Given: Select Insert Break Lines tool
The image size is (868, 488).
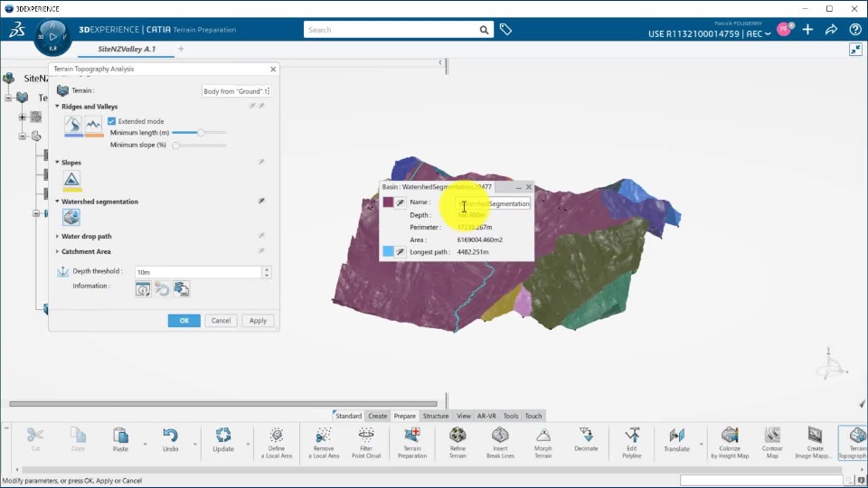Looking at the screenshot, I should (x=500, y=443).
